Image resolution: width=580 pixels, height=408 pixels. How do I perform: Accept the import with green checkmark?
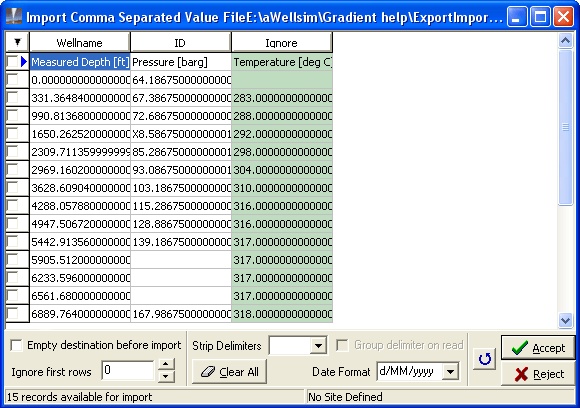coord(538,348)
